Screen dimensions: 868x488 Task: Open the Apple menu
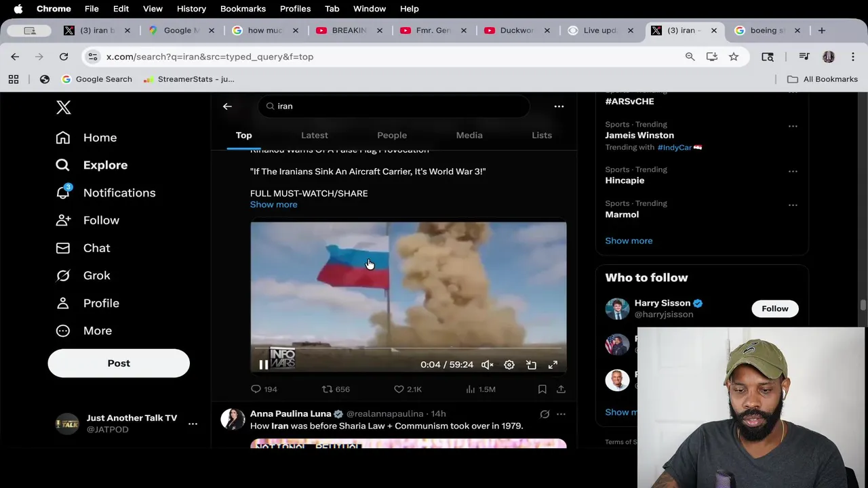(x=18, y=9)
